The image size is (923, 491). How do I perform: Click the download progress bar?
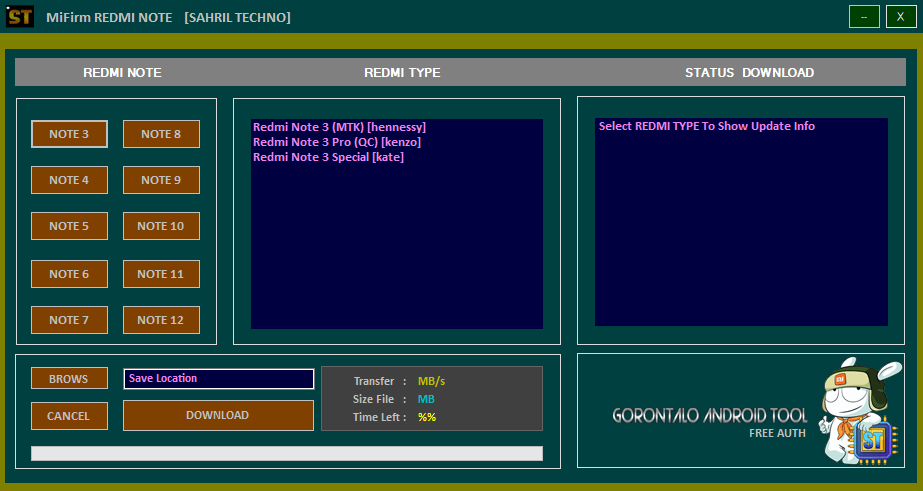pyautogui.click(x=286, y=453)
